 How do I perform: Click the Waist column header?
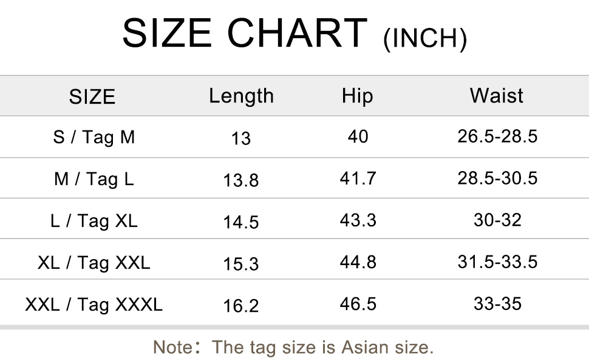[x=497, y=95]
